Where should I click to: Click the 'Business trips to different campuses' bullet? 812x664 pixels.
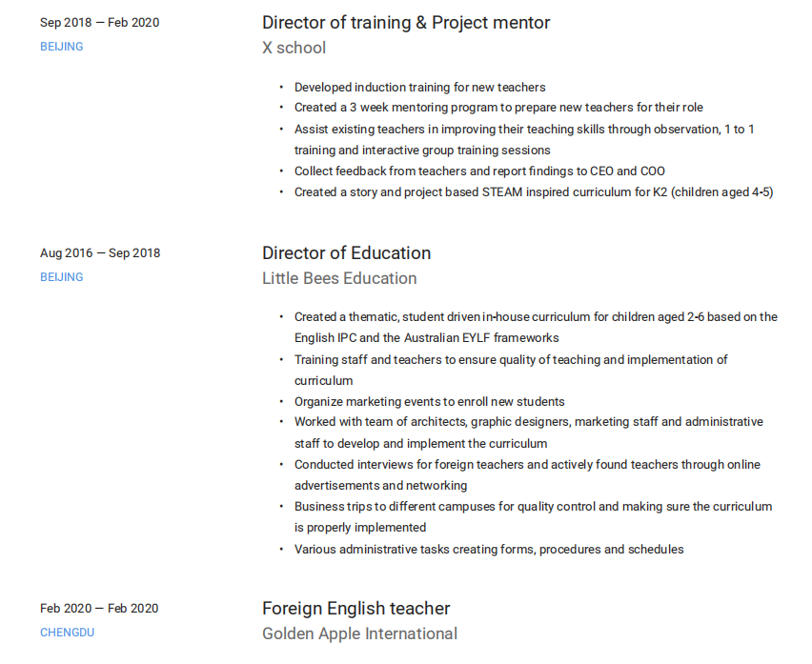tap(533, 507)
